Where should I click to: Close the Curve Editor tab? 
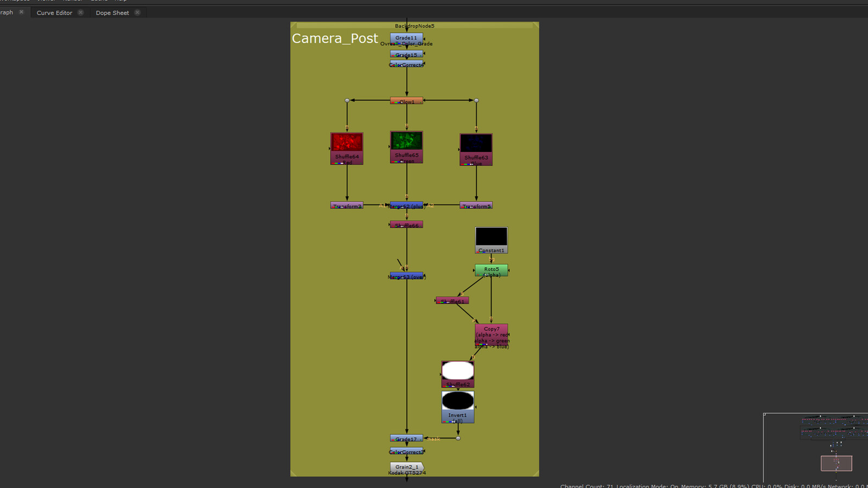tap(81, 12)
